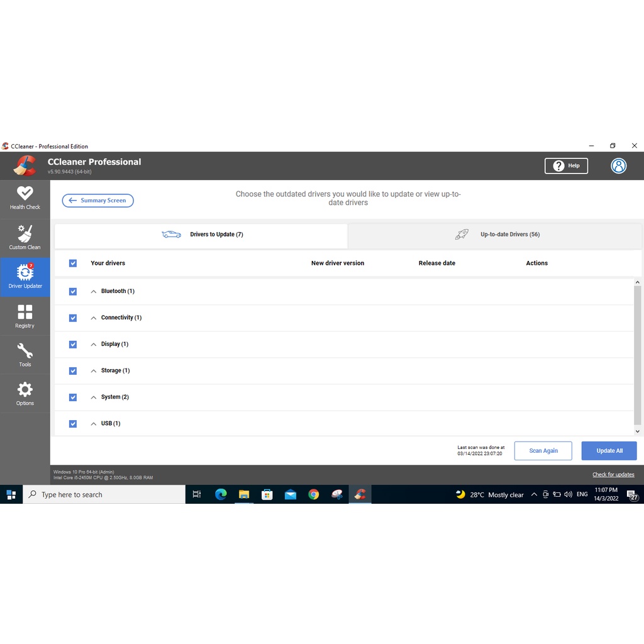
Task: Uncheck the Connectivity drivers checkbox
Action: pos(73,318)
